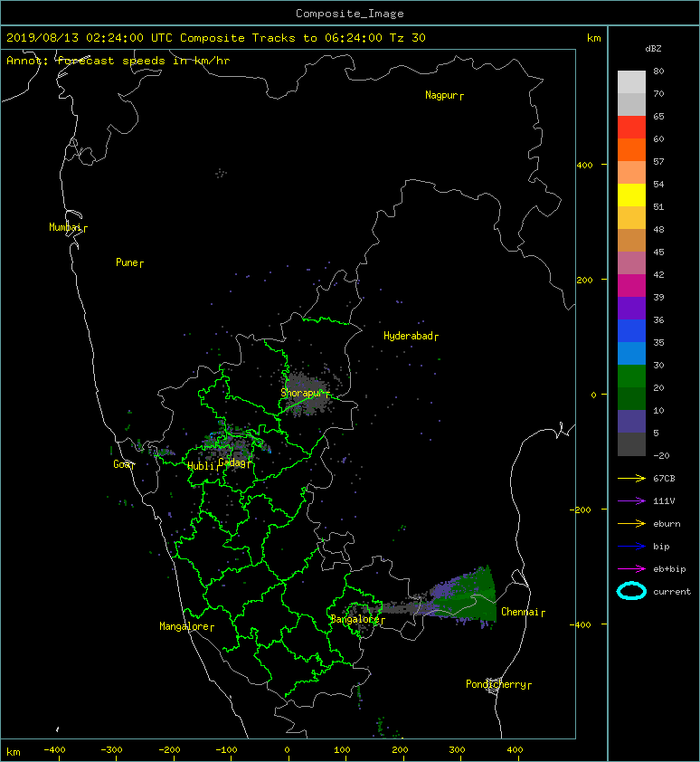Click the km unit label at bottom left
700x762 pixels.
(14, 752)
